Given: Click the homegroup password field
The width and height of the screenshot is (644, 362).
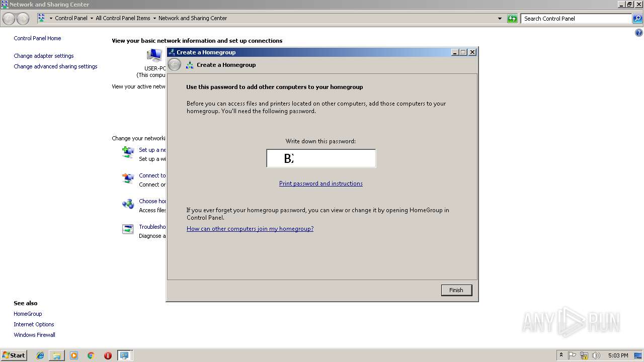Looking at the screenshot, I should coord(321,158).
